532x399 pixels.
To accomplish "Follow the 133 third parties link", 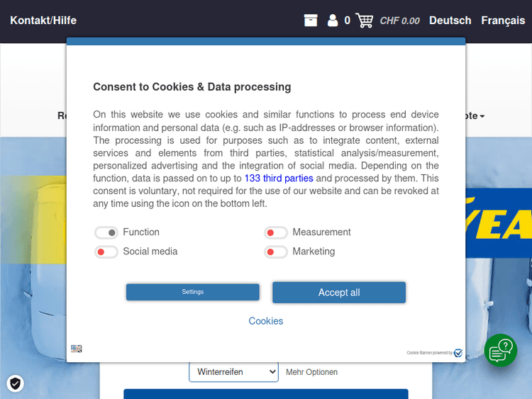I will tap(279, 179).
